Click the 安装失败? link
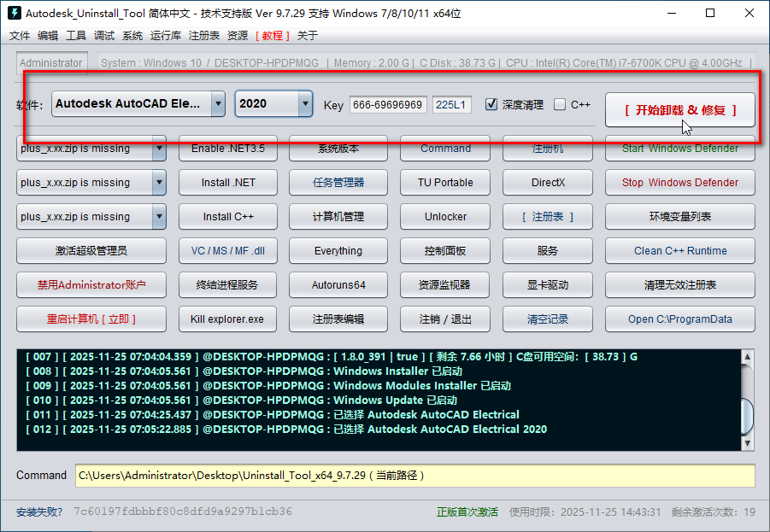 pyautogui.click(x=39, y=512)
